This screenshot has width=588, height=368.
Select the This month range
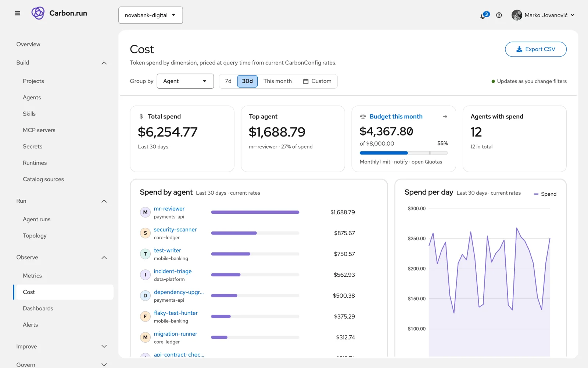click(277, 81)
